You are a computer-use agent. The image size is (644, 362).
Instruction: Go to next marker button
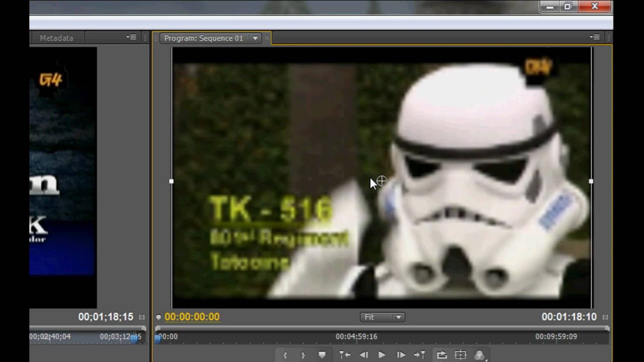(420, 355)
